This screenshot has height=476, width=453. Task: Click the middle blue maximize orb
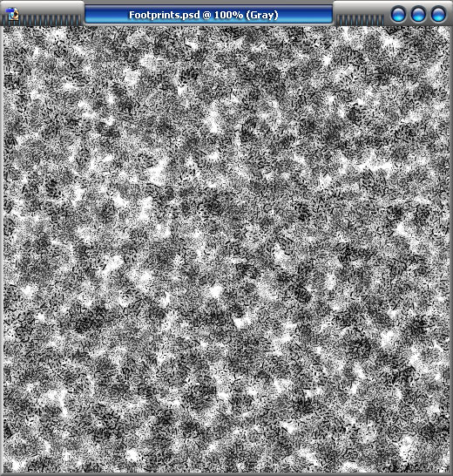418,14
